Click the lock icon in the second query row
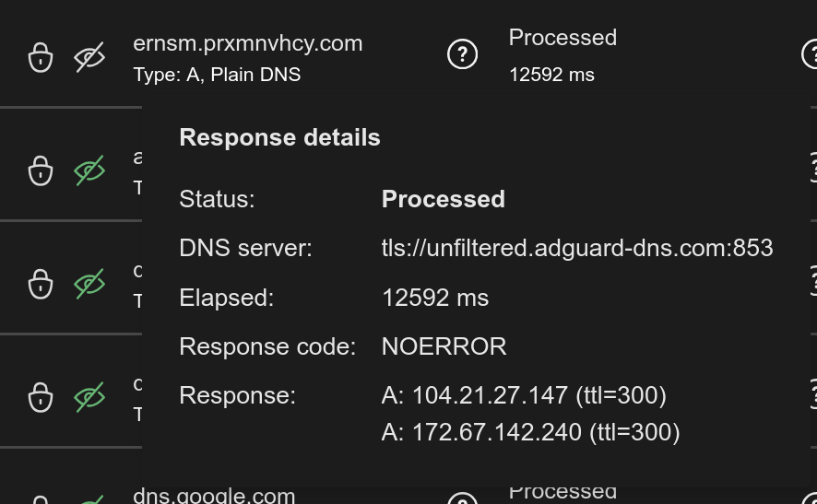Screen dimensions: 817x504 [41, 170]
